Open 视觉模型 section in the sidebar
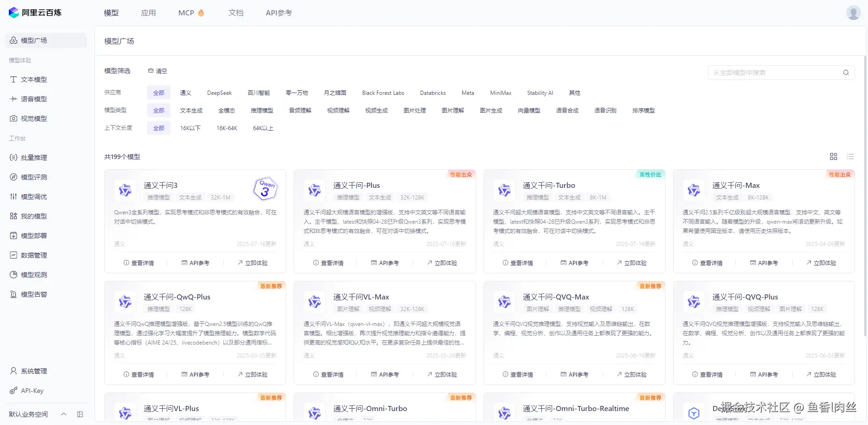This screenshot has height=425, width=868. pyautogui.click(x=33, y=118)
